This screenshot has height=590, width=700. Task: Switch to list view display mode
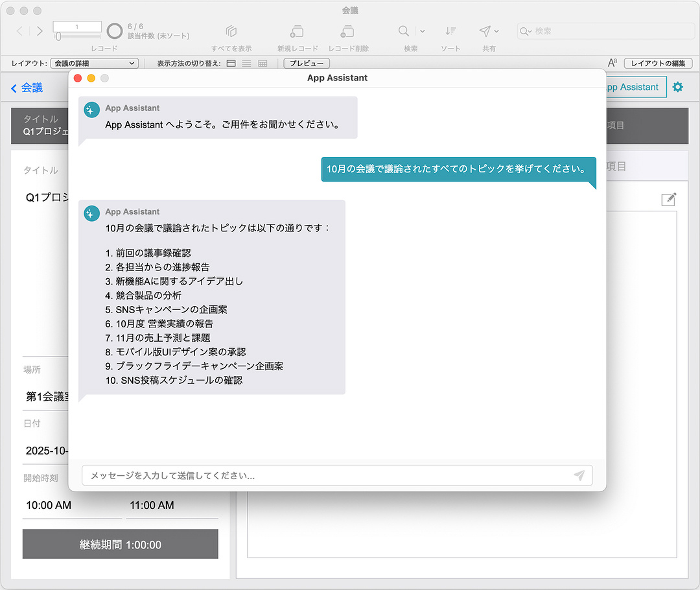[x=247, y=64]
